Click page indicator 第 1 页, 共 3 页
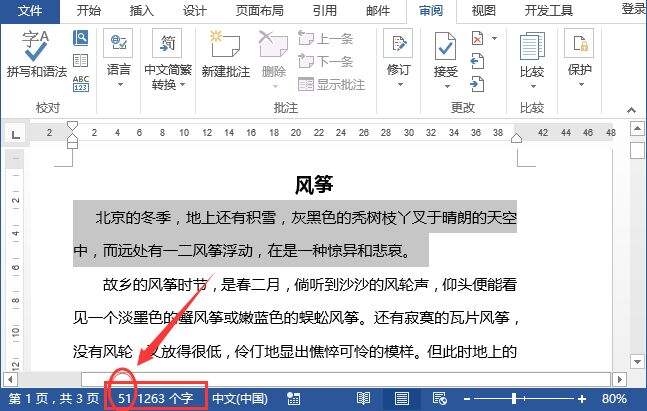 (54, 399)
